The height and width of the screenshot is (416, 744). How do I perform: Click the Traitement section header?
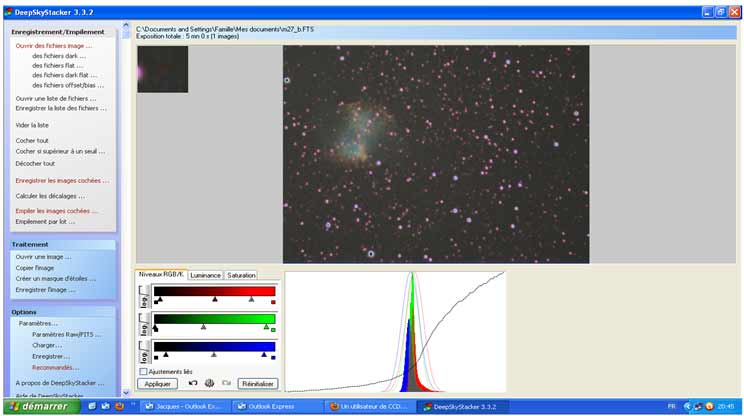tap(62, 244)
